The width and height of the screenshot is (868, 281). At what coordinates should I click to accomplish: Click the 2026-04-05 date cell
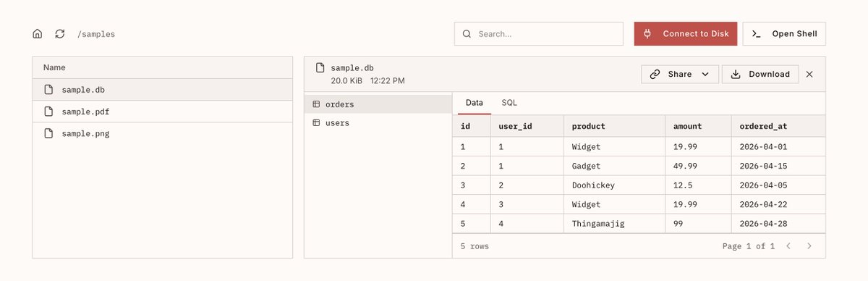click(x=778, y=185)
